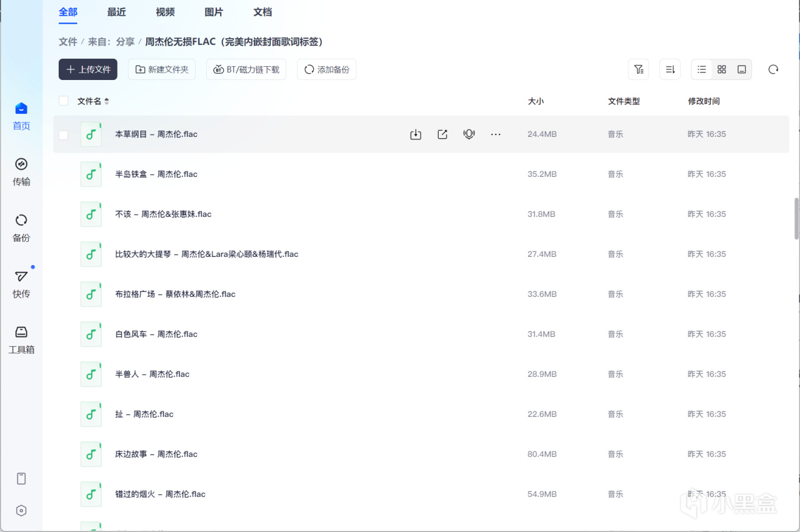
Task: Click the music file icon for 白色风车
Action: 91,334
